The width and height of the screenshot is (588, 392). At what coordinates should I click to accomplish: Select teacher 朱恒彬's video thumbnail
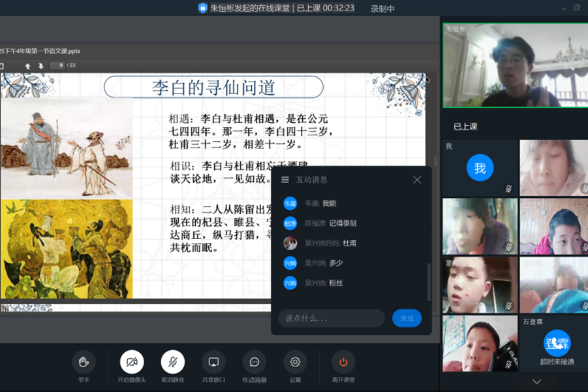tap(514, 65)
